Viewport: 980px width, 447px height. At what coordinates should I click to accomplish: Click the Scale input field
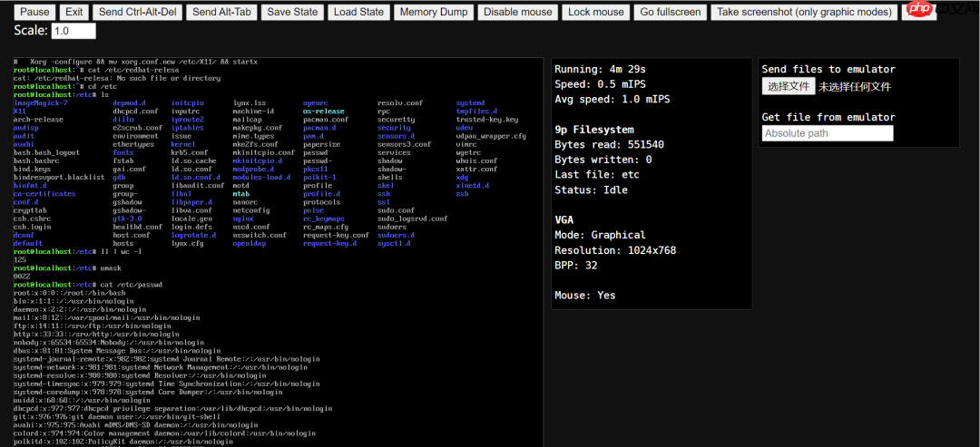73,31
